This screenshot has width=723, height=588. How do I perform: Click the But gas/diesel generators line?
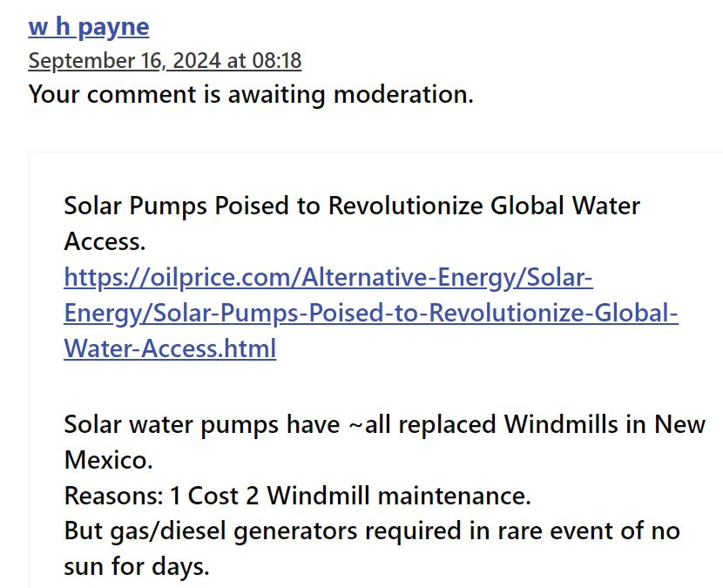click(x=372, y=531)
